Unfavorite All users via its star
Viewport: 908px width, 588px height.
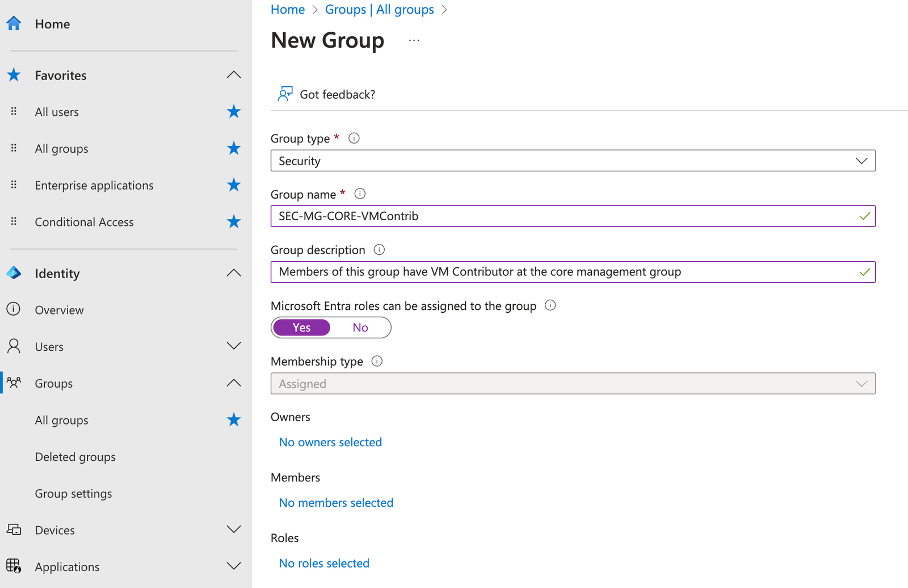coord(234,112)
